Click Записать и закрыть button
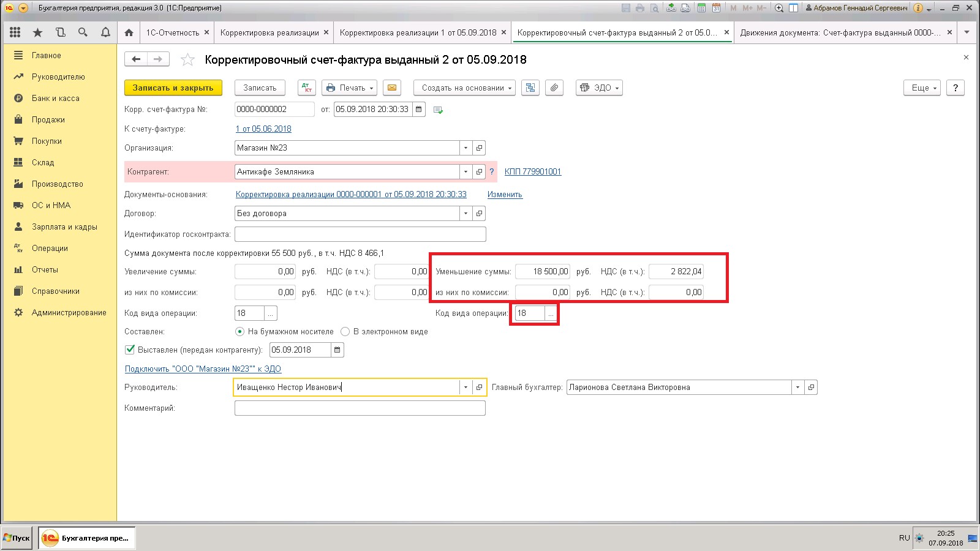 coord(173,88)
